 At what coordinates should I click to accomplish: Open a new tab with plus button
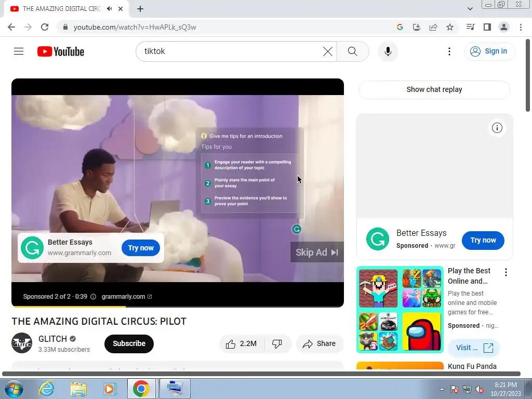pyautogui.click(x=140, y=9)
